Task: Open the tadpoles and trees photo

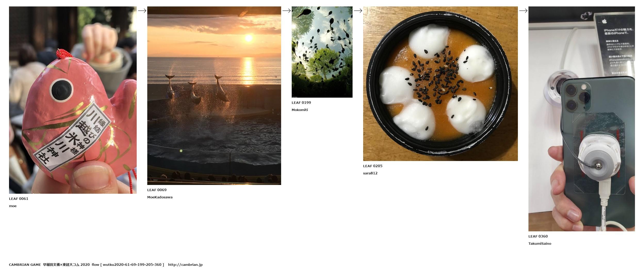Action: 322,52
